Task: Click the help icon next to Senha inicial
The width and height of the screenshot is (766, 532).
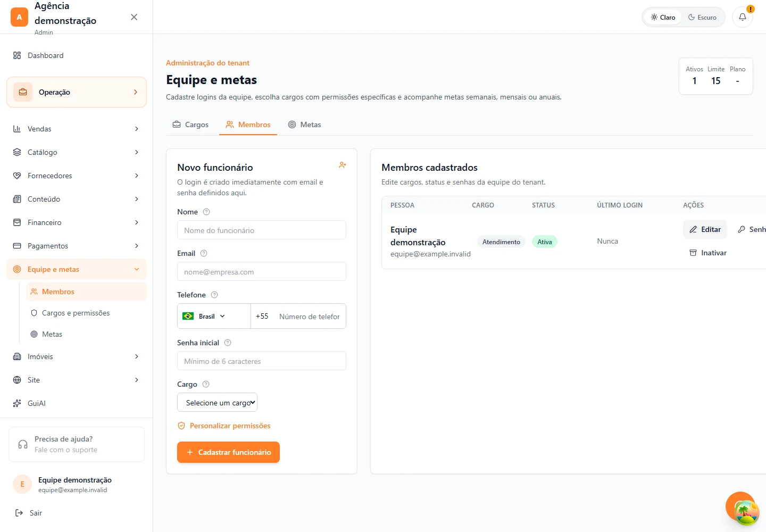Action: point(228,343)
